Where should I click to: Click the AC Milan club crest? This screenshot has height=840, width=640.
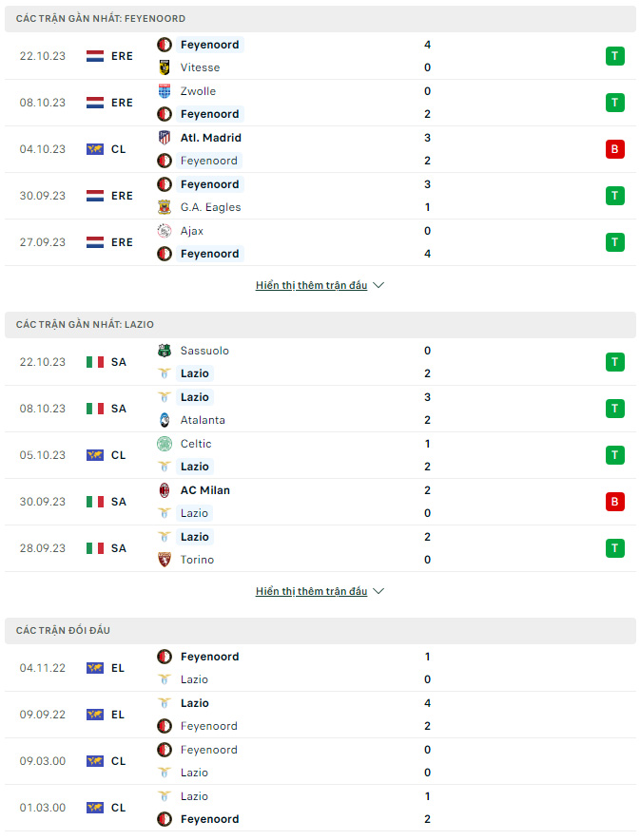click(165, 490)
